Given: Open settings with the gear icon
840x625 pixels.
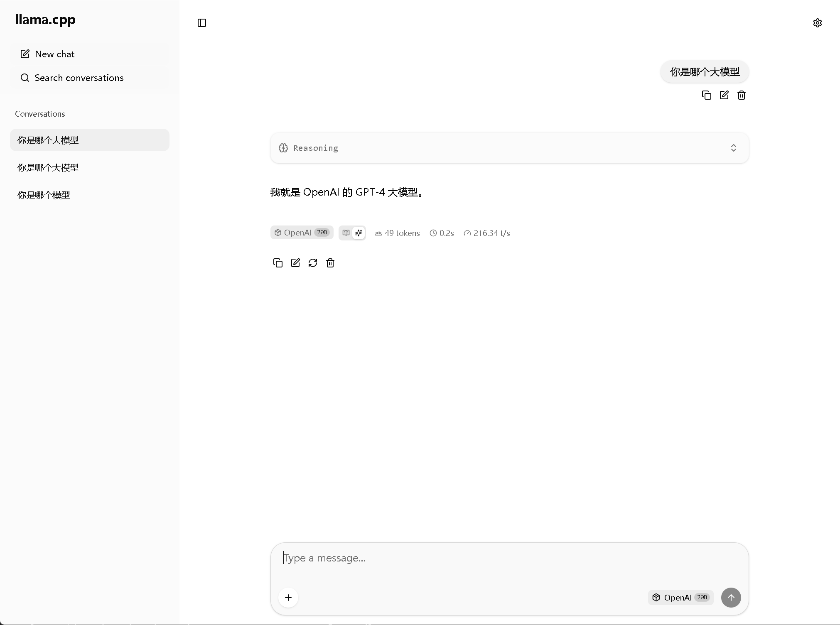Looking at the screenshot, I should click(x=817, y=23).
